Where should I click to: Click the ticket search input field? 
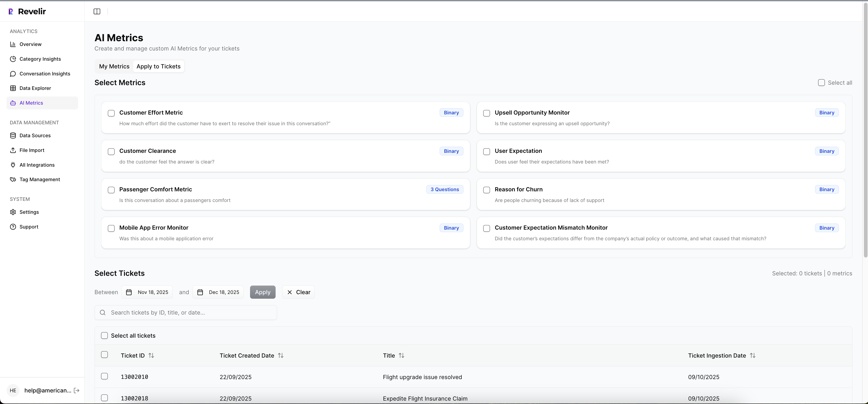[185, 312]
